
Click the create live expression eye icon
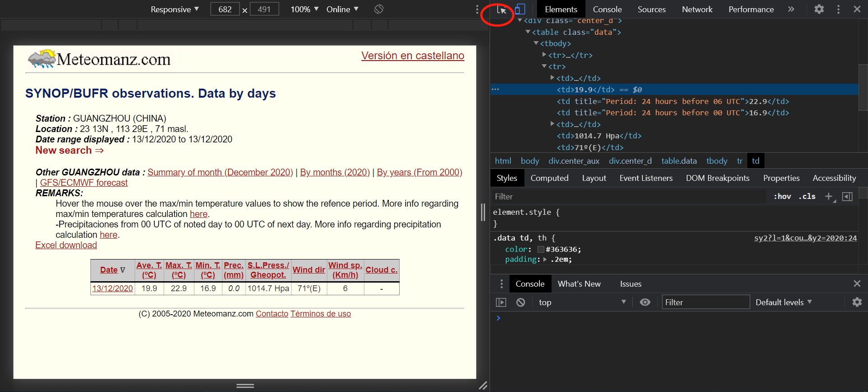pyautogui.click(x=645, y=302)
